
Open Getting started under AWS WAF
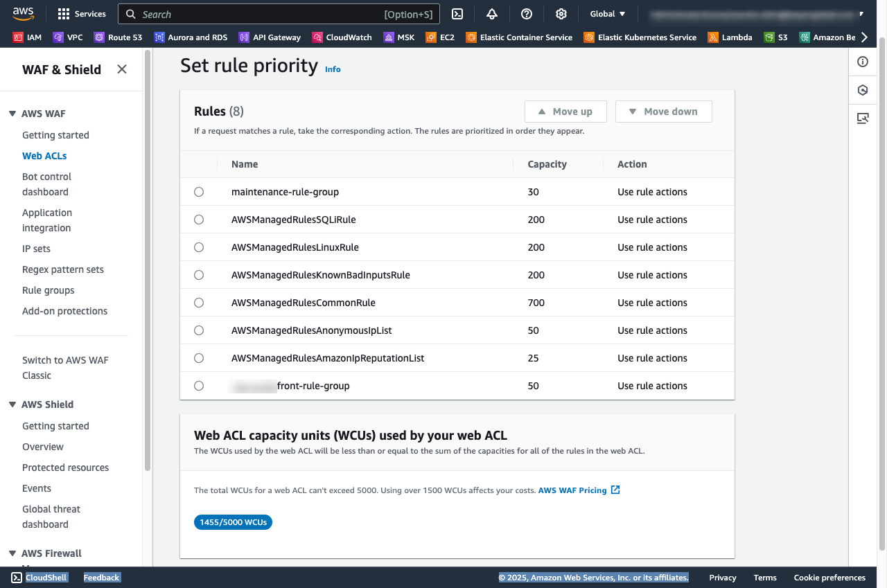(55, 135)
